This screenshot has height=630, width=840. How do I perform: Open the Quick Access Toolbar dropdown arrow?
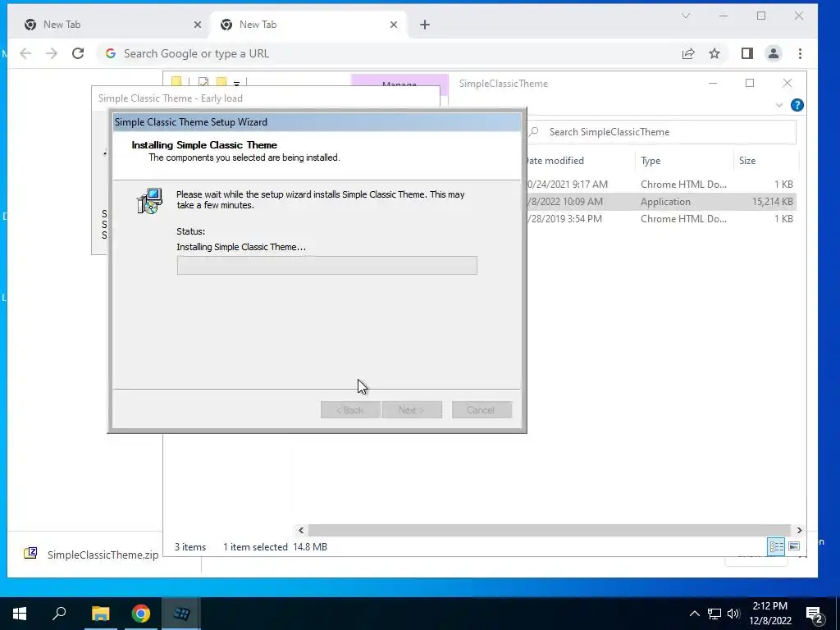[x=236, y=83]
